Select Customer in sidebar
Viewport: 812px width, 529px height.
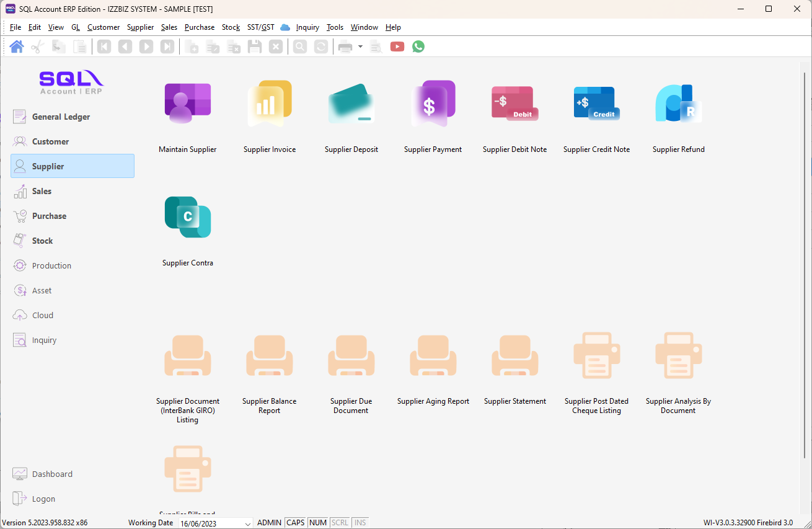point(73,141)
